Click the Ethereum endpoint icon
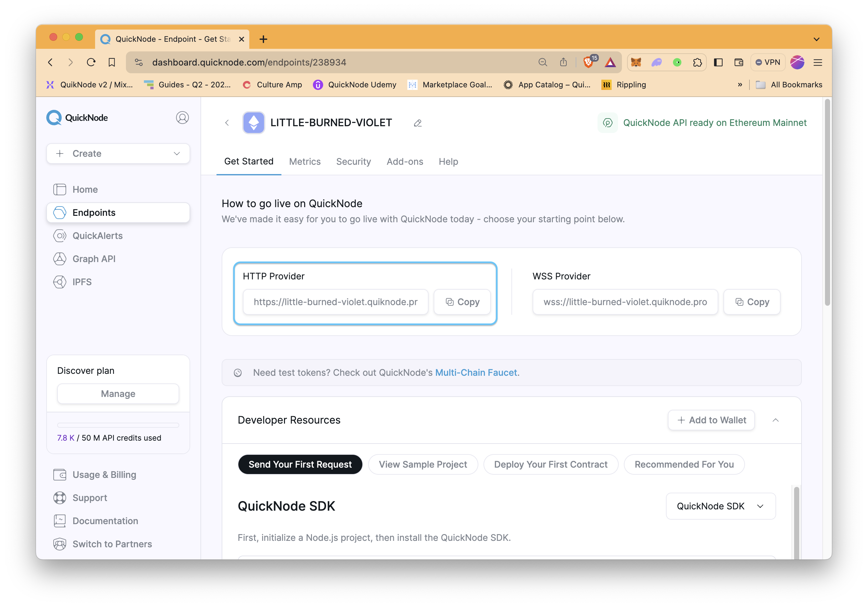The width and height of the screenshot is (868, 607). coord(253,122)
